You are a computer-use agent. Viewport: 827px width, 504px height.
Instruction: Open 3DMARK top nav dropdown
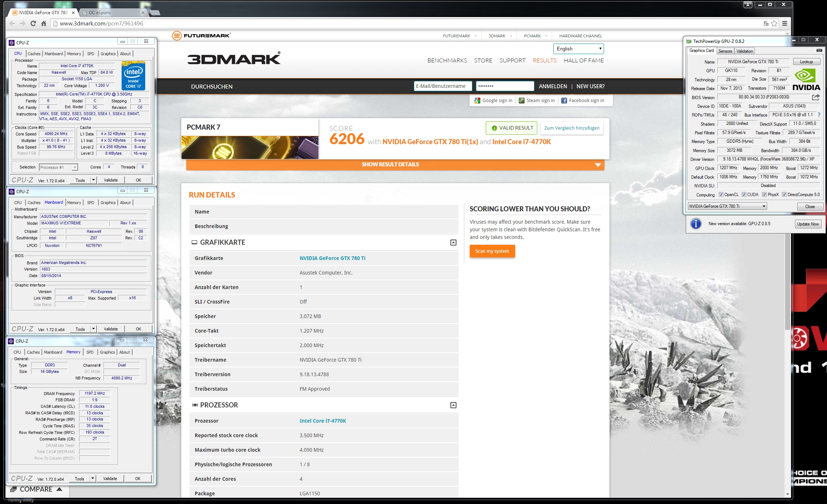coord(501,36)
